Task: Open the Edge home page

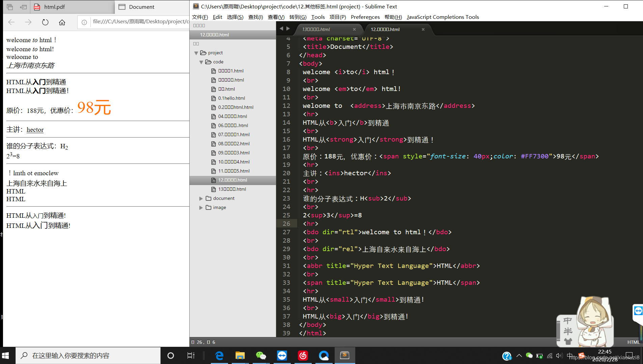Action: point(62,22)
